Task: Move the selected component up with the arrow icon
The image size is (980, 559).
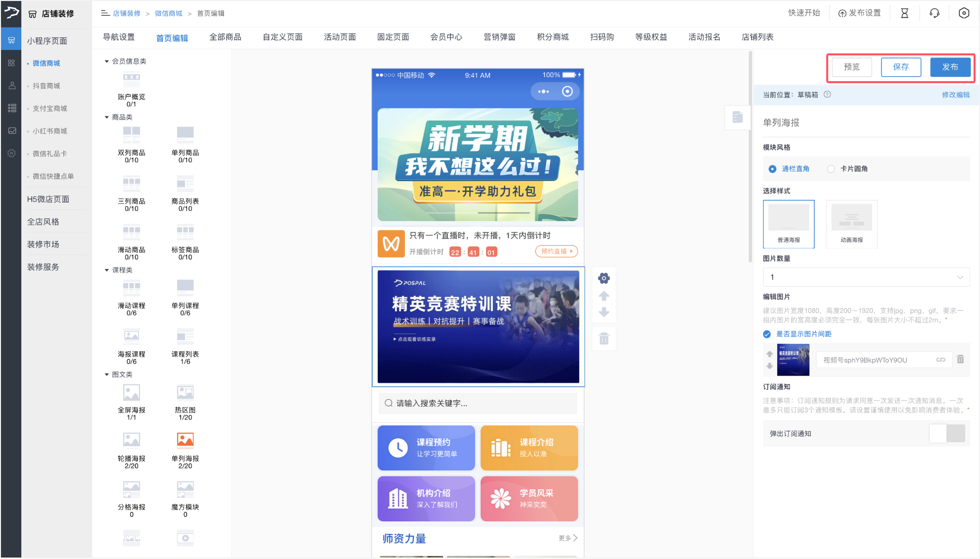Action: tap(604, 295)
